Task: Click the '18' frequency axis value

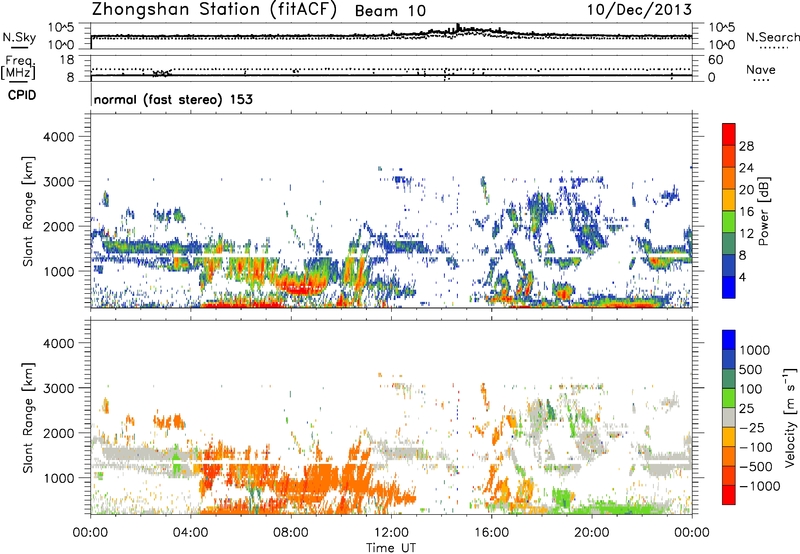Action: (67, 60)
